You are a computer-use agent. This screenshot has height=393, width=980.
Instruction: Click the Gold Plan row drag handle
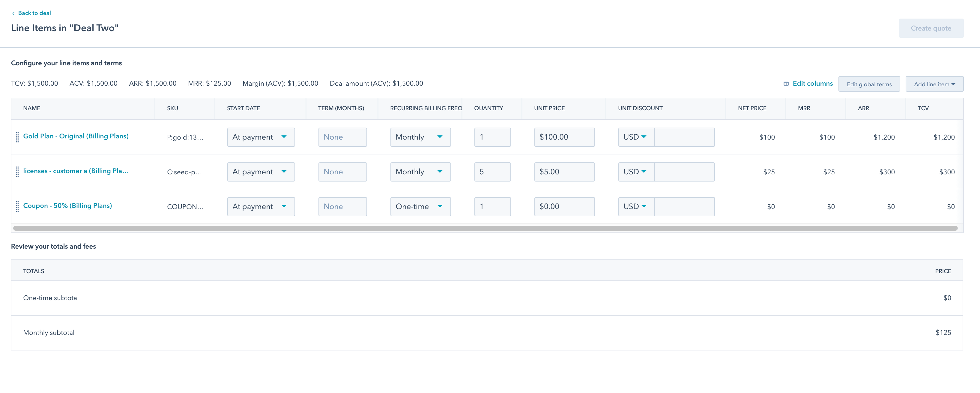pos(17,137)
